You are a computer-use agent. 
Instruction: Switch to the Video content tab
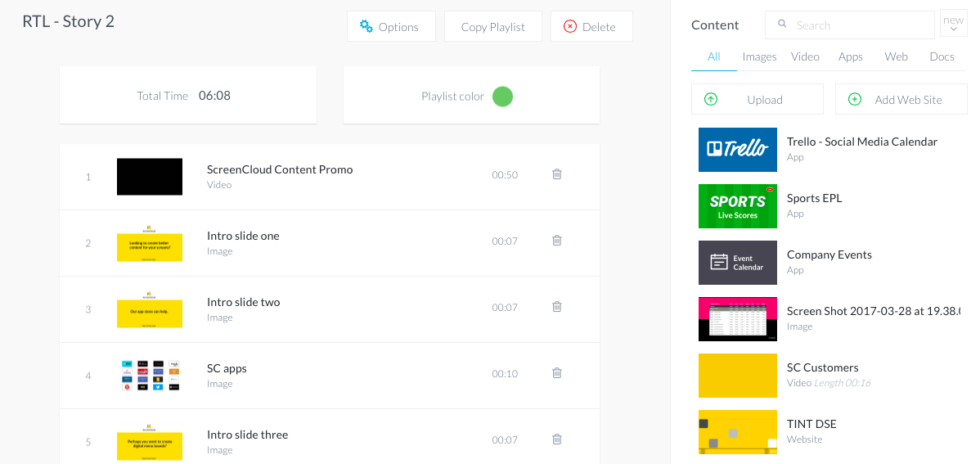(x=805, y=56)
